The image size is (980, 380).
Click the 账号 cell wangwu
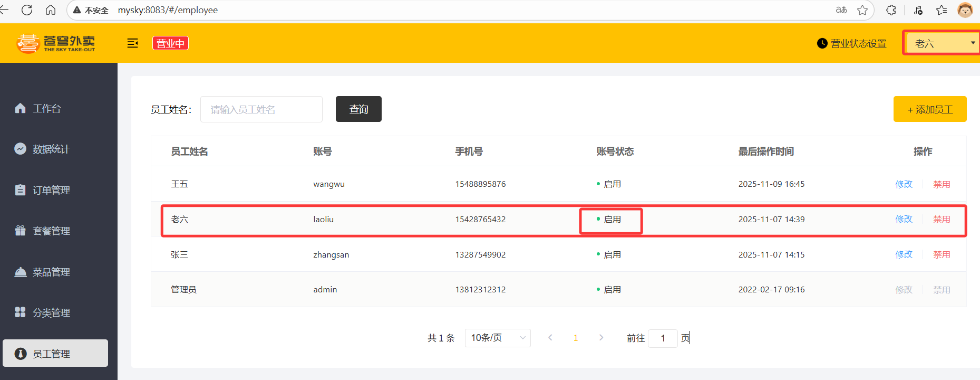[329, 184]
